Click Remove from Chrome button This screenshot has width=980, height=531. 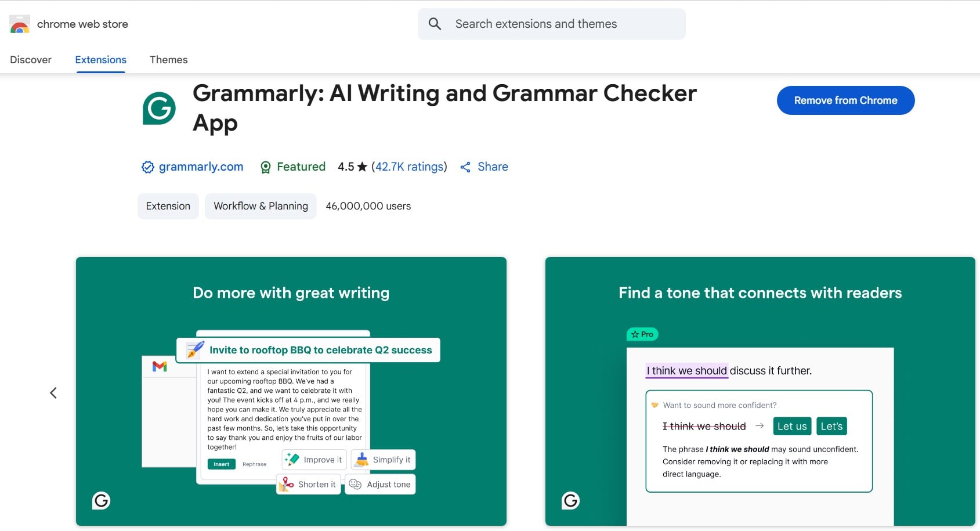845,100
